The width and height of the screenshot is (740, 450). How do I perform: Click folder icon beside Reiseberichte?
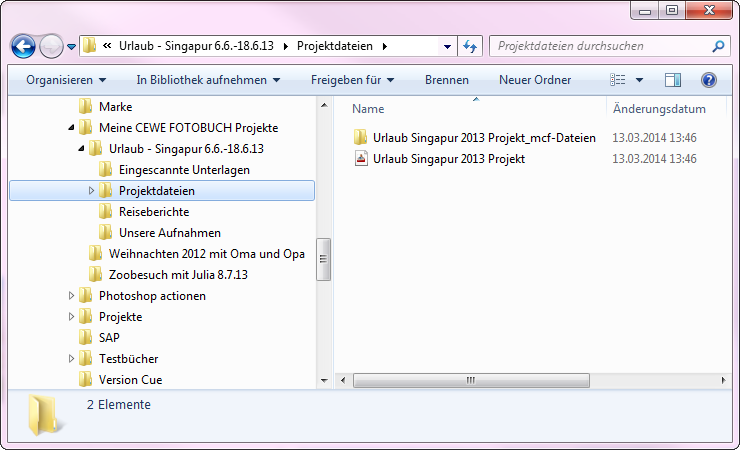point(105,211)
